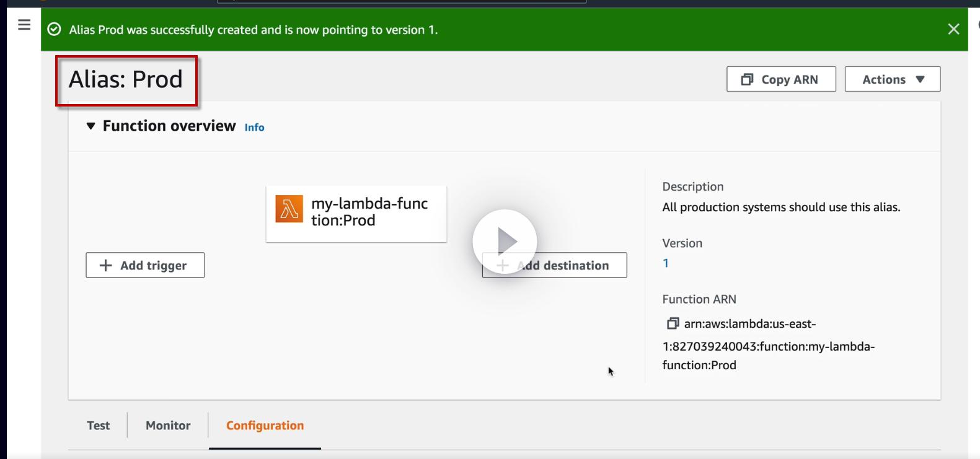
Task: Switch to the Test tab
Action: point(98,426)
